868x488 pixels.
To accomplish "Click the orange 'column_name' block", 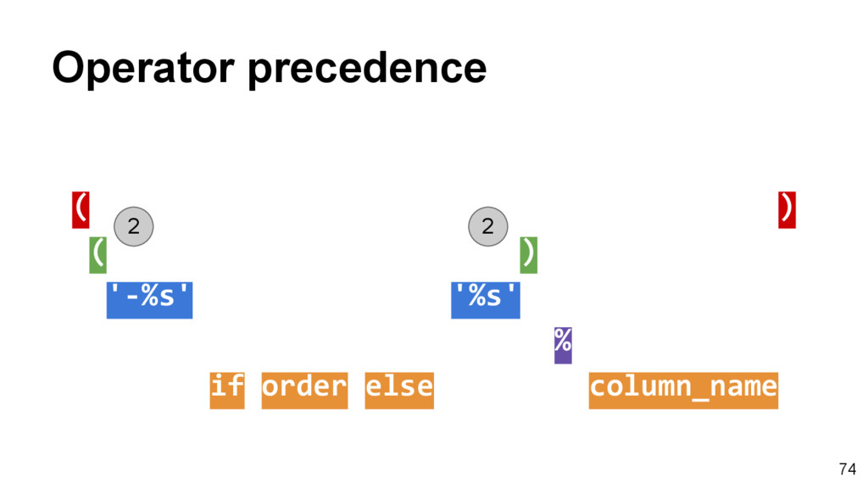I will coord(683,391).
